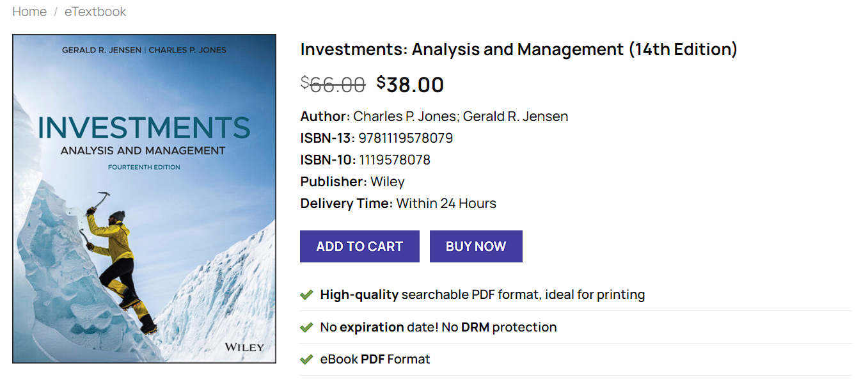Image resolution: width=868 pixels, height=384 pixels.
Task: Click the crossed-out original price $66.00
Action: click(333, 84)
